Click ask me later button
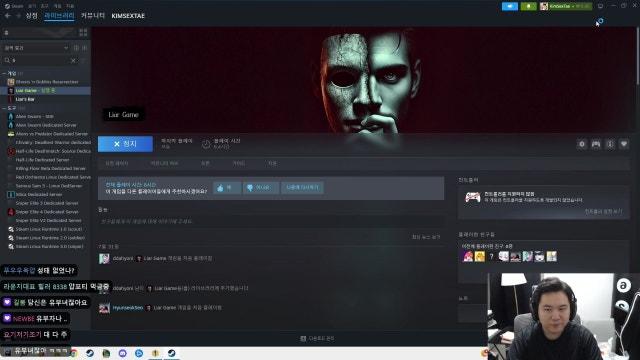 pyautogui.click(x=302, y=187)
